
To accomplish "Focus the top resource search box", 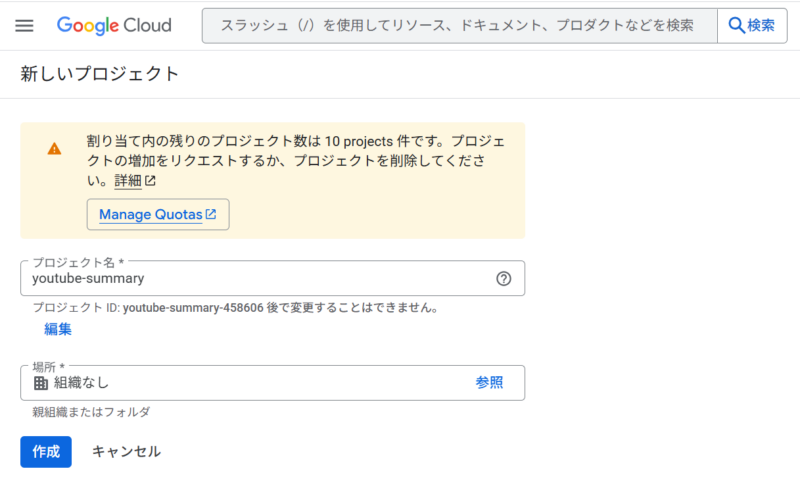I will coord(460,26).
